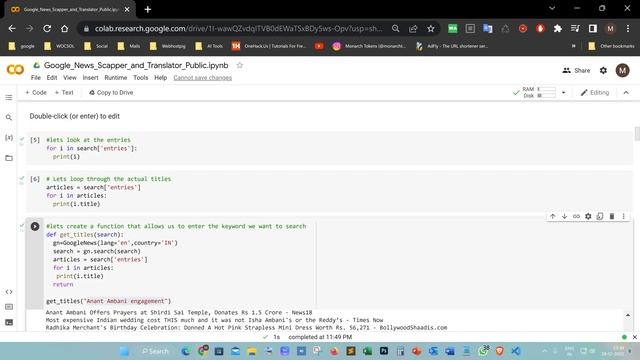
Task: Click the RAM usage bar
Action: [547, 89]
